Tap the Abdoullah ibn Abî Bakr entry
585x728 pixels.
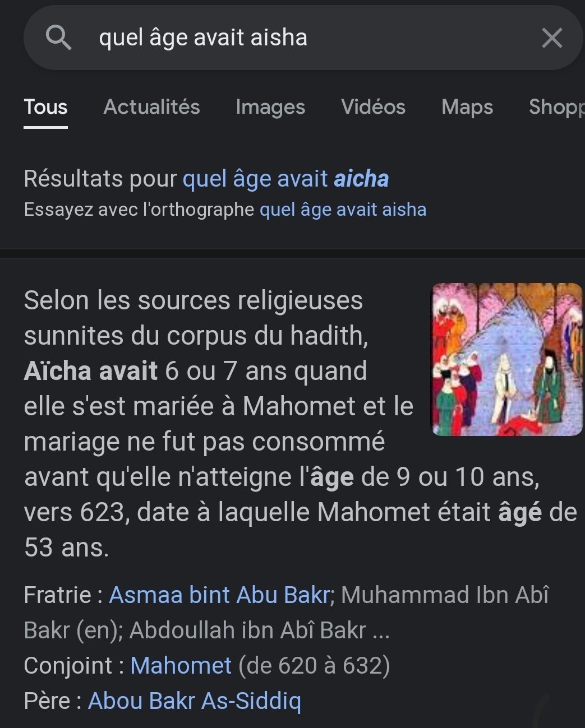(x=247, y=630)
